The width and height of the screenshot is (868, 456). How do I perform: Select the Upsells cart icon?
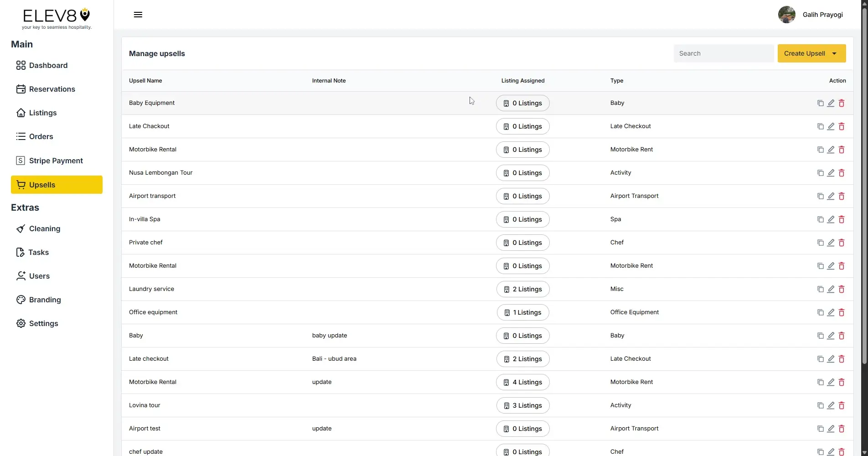pos(21,184)
